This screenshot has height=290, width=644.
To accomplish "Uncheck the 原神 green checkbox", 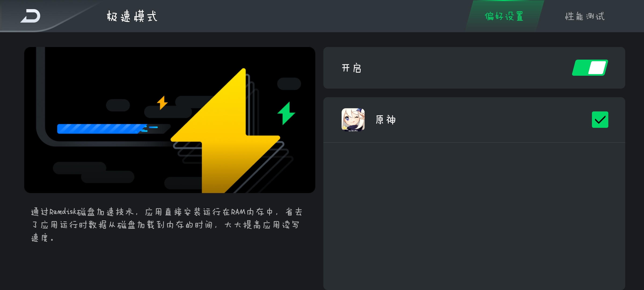I will point(600,119).
